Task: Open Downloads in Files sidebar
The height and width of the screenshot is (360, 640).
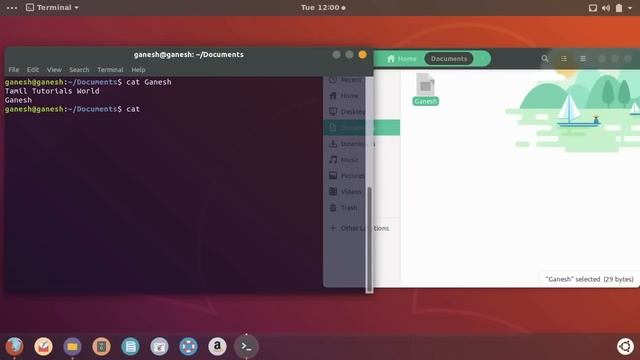Action: (351, 144)
